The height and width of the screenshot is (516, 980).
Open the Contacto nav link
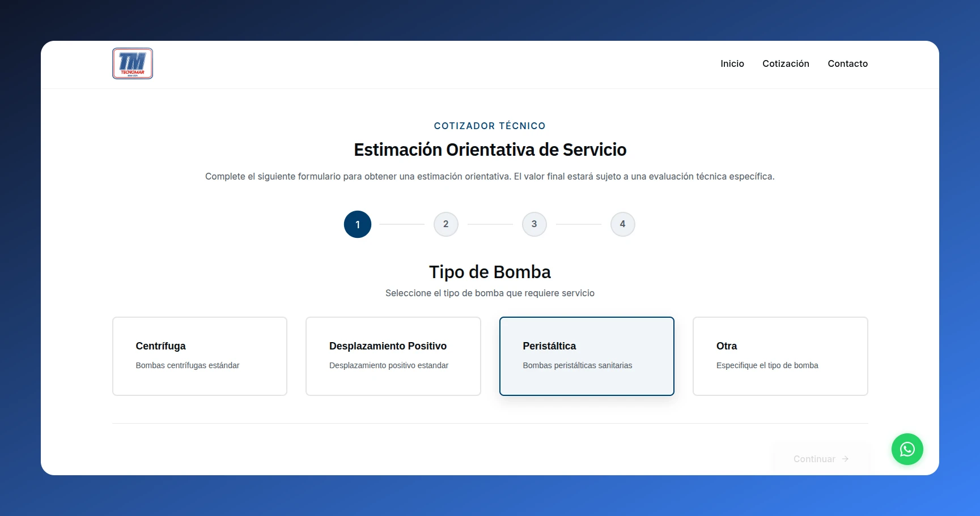click(x=847, y=63)
